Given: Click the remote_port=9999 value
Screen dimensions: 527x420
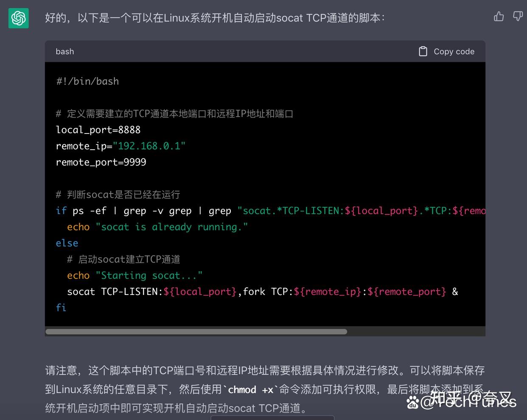Looking at the screenshot, I should [101, 162].
